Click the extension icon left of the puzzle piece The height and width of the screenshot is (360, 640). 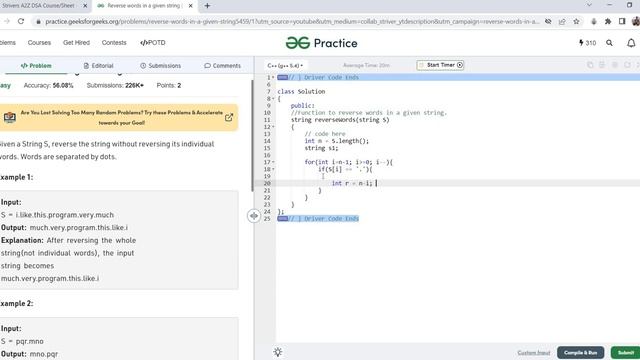point(594,21)
